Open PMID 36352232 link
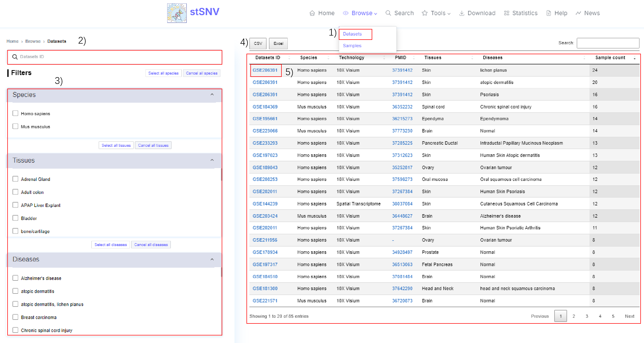This screenshot has width=644, height=343. (402, 107)
